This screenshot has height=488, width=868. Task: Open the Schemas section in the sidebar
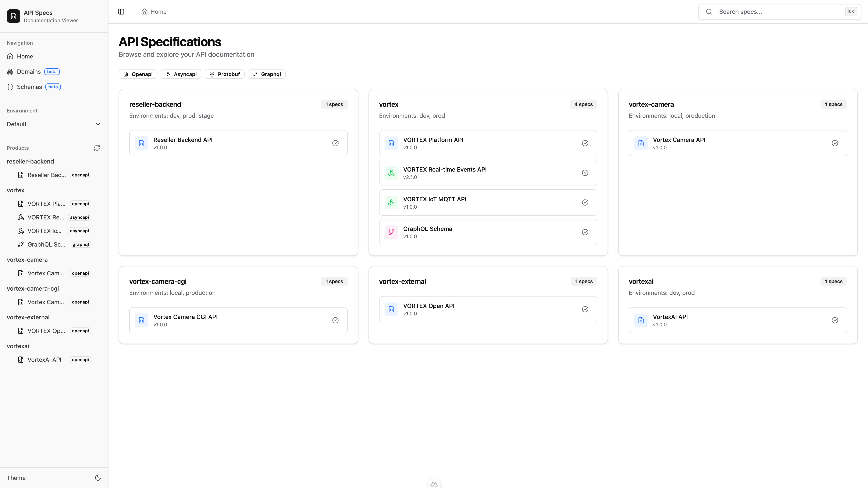(x=29, y=87)
